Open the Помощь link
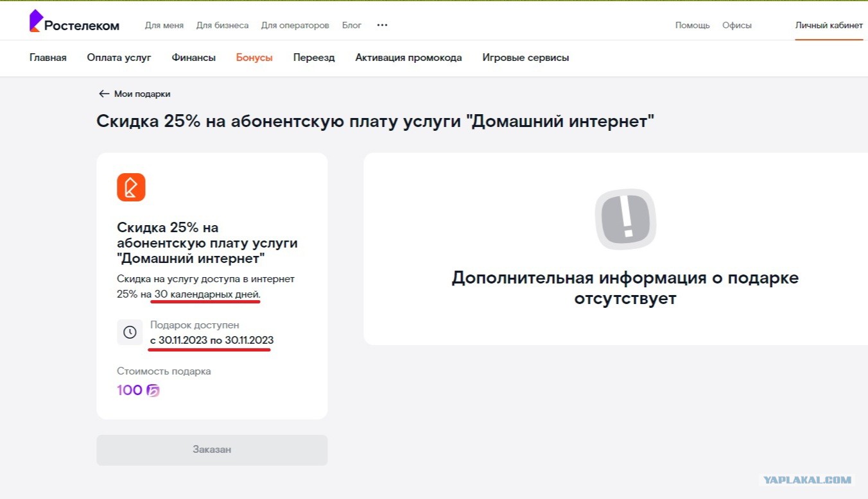868x499 pixels. [693, 26]
